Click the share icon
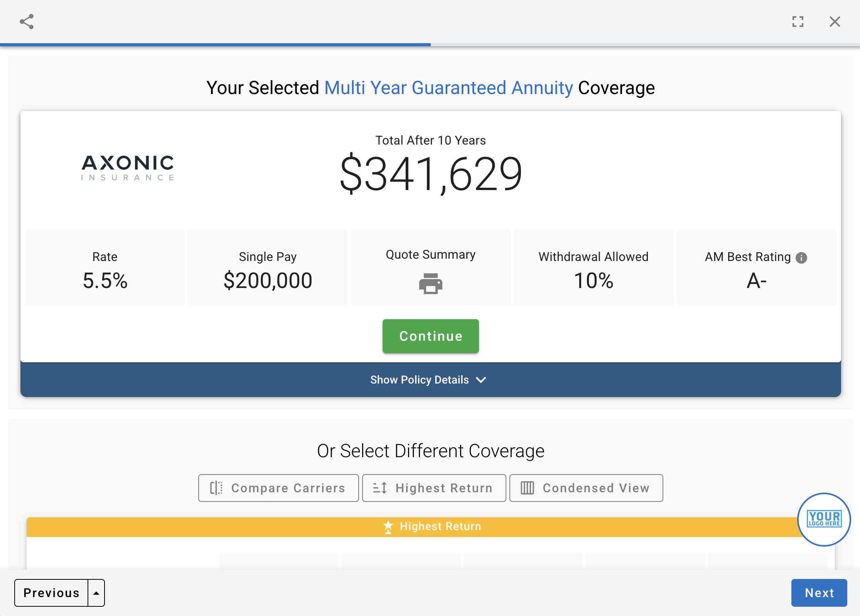 [x=27, y=22]
